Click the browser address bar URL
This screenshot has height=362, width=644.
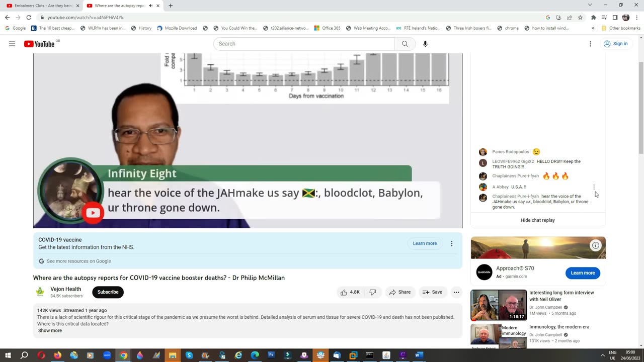[86, 17]
